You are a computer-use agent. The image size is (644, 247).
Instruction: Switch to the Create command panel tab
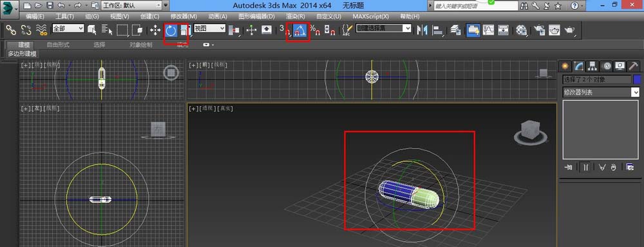coord(565,66)
